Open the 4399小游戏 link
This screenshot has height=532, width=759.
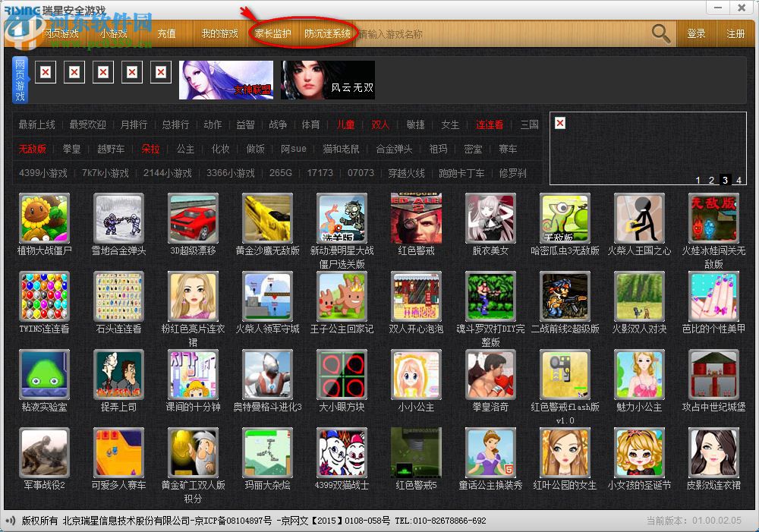pos(43,173)
